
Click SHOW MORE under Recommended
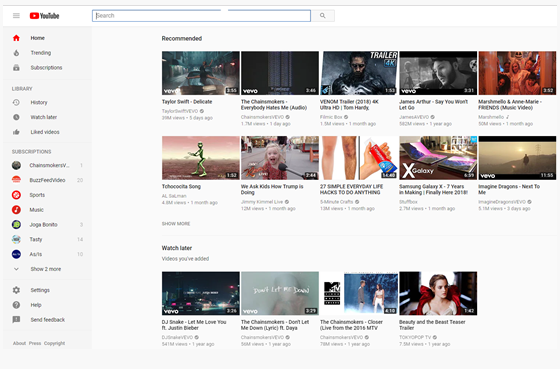pyautogui.click(x=176, y=224)
